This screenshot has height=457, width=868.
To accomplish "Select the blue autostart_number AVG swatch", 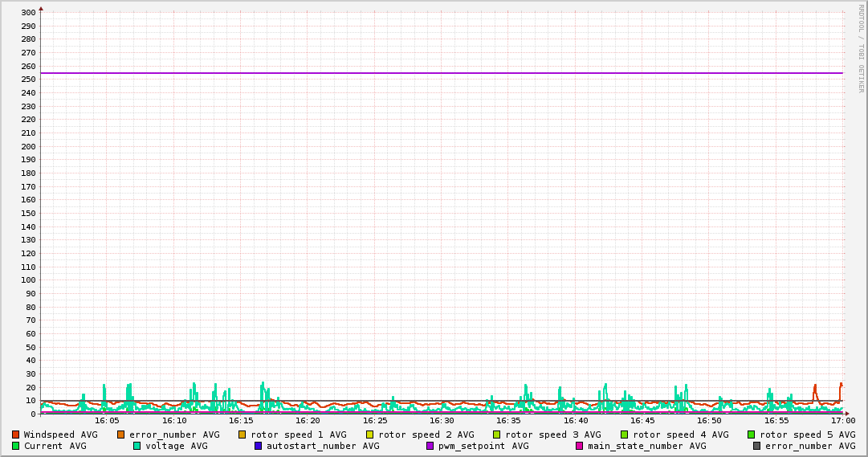I will (x=259, y=446).
